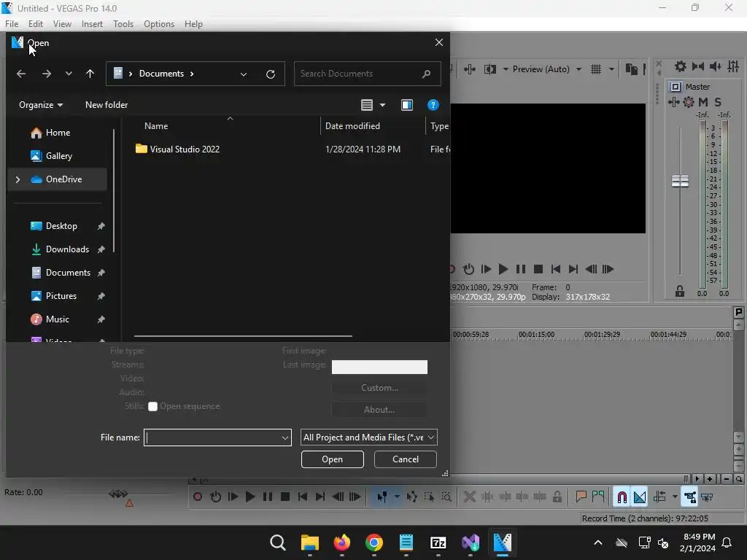Image resolution: width=747 pixels, height=560 pixels.
Task: Toggle the Open sequence checkbox
Action: [152, 406]
